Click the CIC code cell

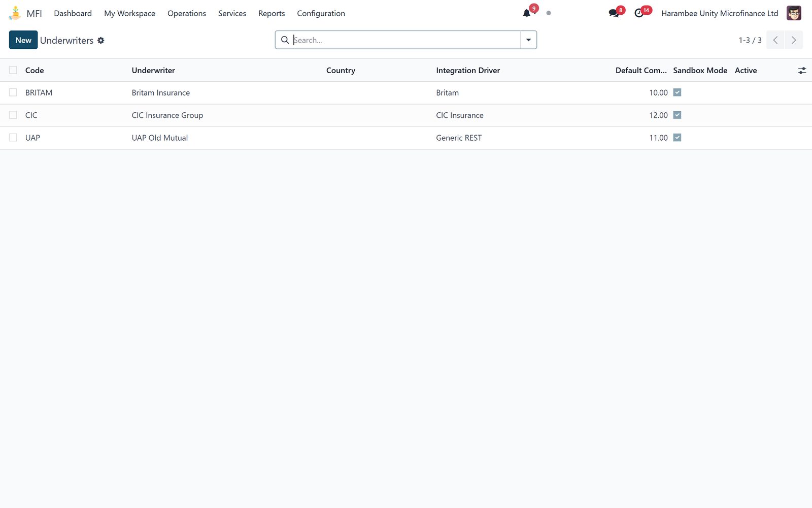31,115
